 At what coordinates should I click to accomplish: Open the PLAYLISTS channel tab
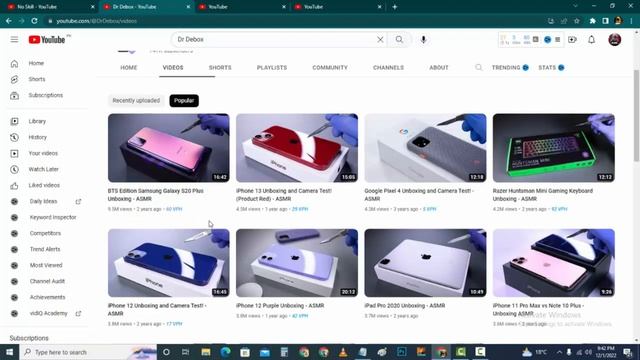click(x=272, y=67)
